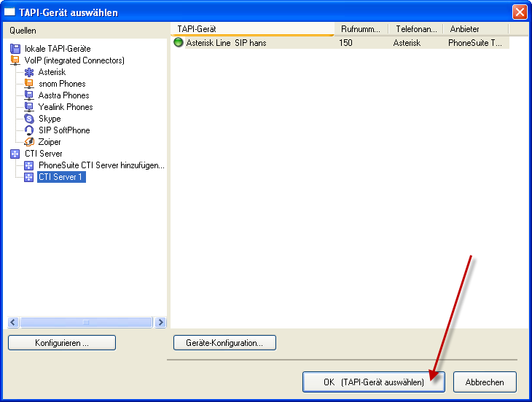Open Geräte-Konfiguration dialog
Image resolution: width=532 pixels, height=402 pixels.
click(224, 342)
